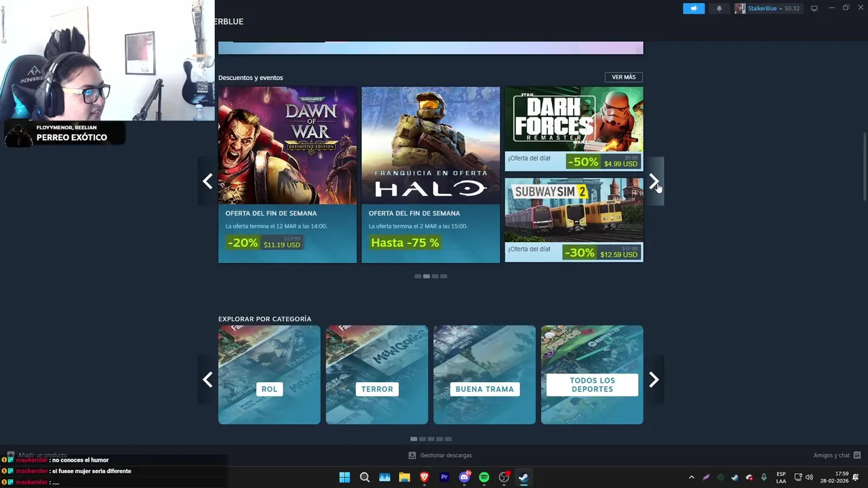The image size is (868, 488).
Task: Open OBS Studio from taskbar
Action: [x=504, y=477]
